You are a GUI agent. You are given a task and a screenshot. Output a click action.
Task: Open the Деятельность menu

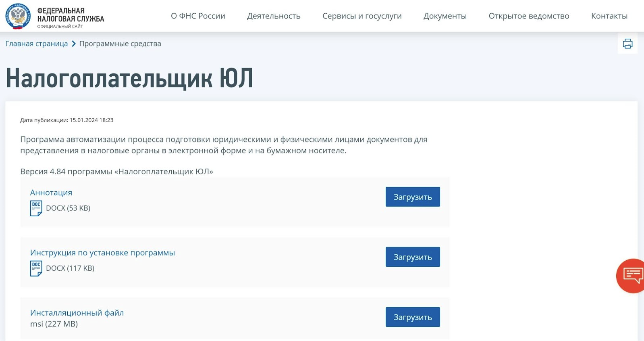tap(274, 16)
